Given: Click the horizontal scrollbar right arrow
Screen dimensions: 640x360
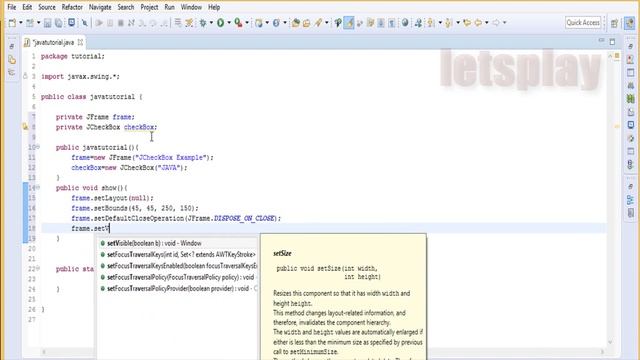Looking at the screenshot, I should [602, 351].
